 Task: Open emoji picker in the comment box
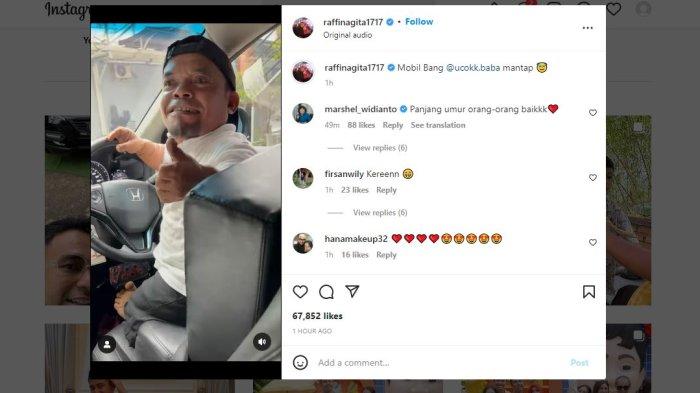300,362
